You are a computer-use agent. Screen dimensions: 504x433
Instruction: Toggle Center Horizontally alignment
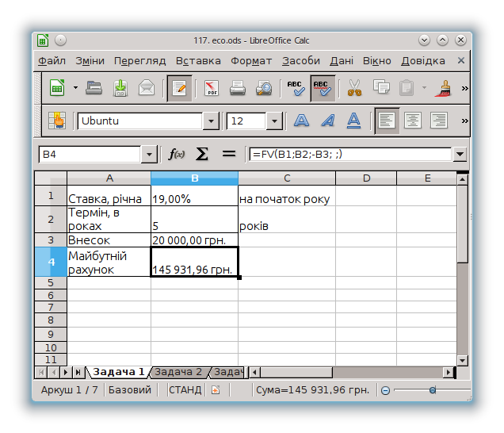tap(412, 121)
